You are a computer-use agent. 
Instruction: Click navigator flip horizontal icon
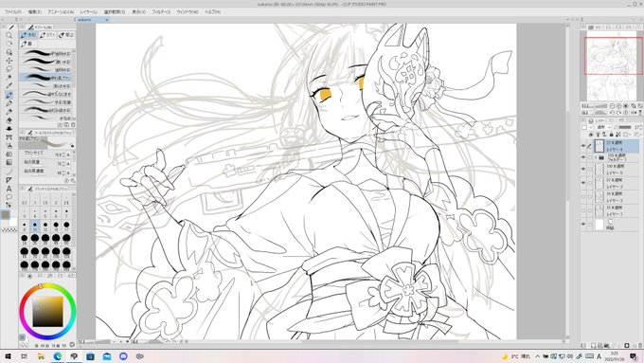(633, 112)
